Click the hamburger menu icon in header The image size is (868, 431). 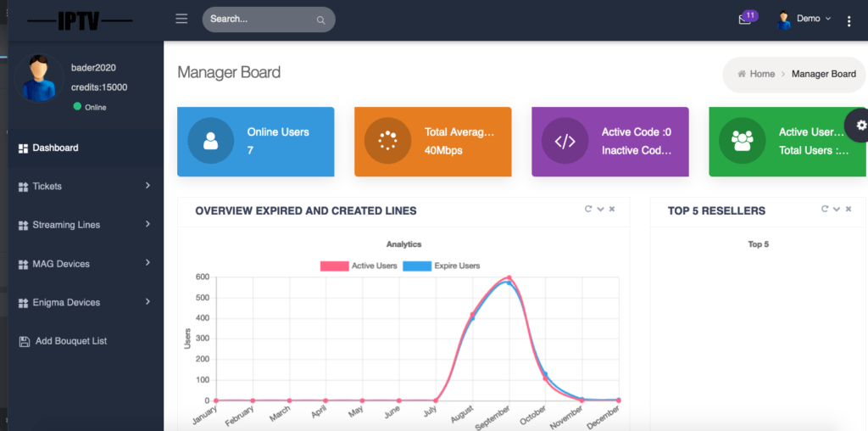181,19
